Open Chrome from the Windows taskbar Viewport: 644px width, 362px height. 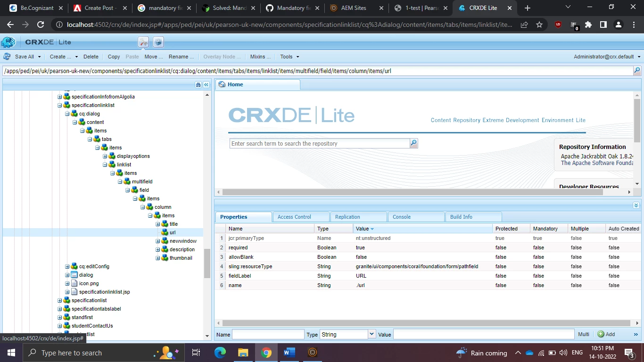click(266, 353)
